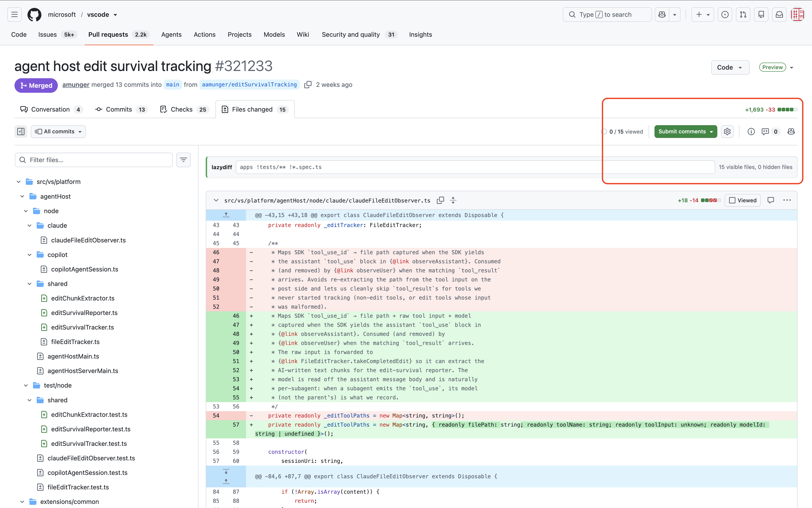Select editSurvivalTracker.ts in file tree
Screen dimensions: 812x508
click(x=82, y=327)
